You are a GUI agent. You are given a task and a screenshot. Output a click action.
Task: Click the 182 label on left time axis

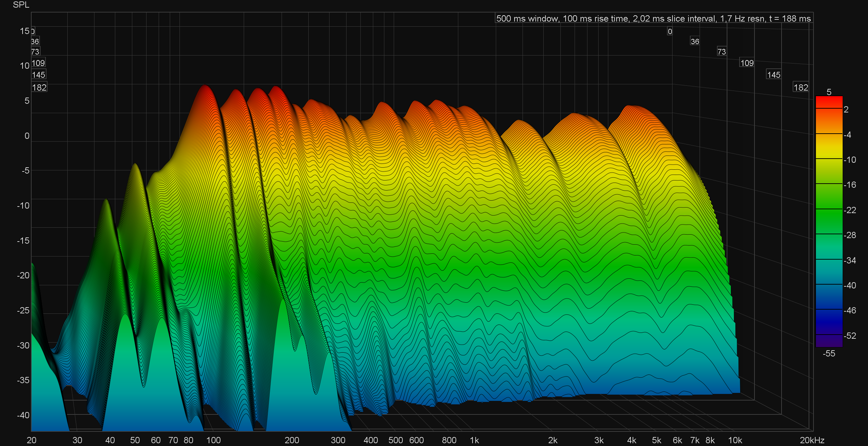(39, 87)
